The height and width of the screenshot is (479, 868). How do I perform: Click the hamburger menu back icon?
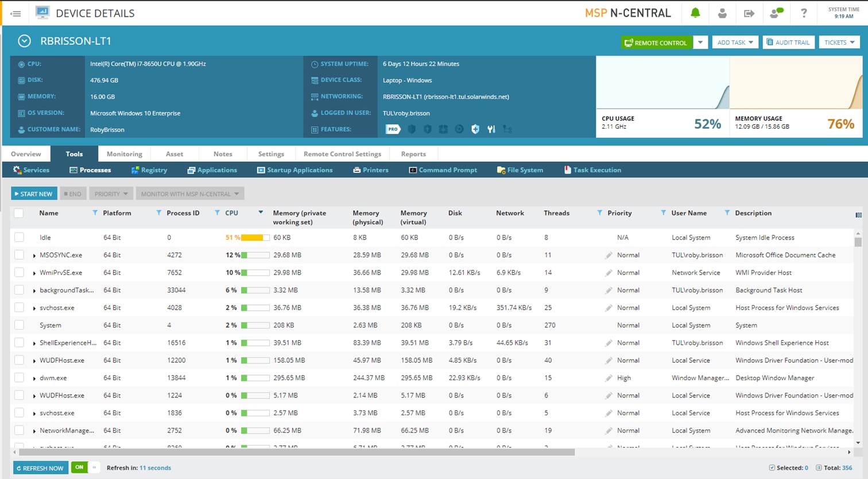point(15,13)
